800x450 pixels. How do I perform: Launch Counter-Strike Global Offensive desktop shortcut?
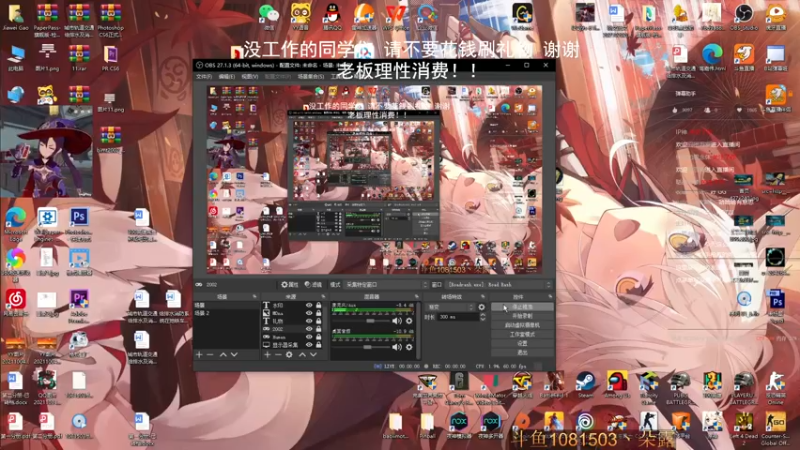click(x=775, y=427)
